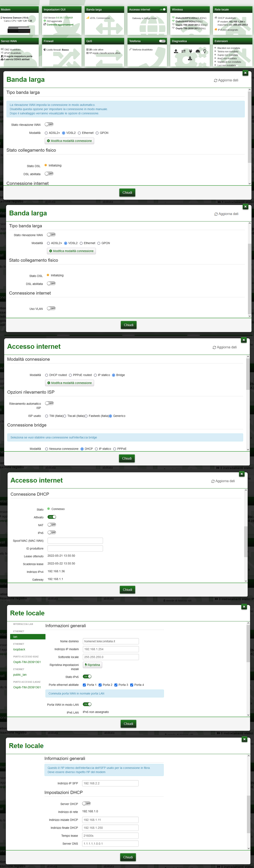Click Chiudi below the Uso VLAN switch
The width and height of the screenshot is (254, 868).
coord(129,325)
